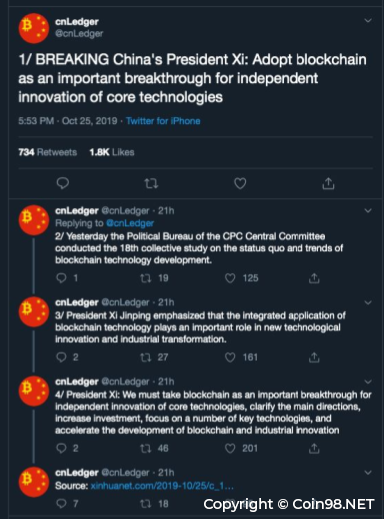This screenshot has width=384, height=519.
Task: Open the xinhuanet.com source link
Action: [162, 486]
